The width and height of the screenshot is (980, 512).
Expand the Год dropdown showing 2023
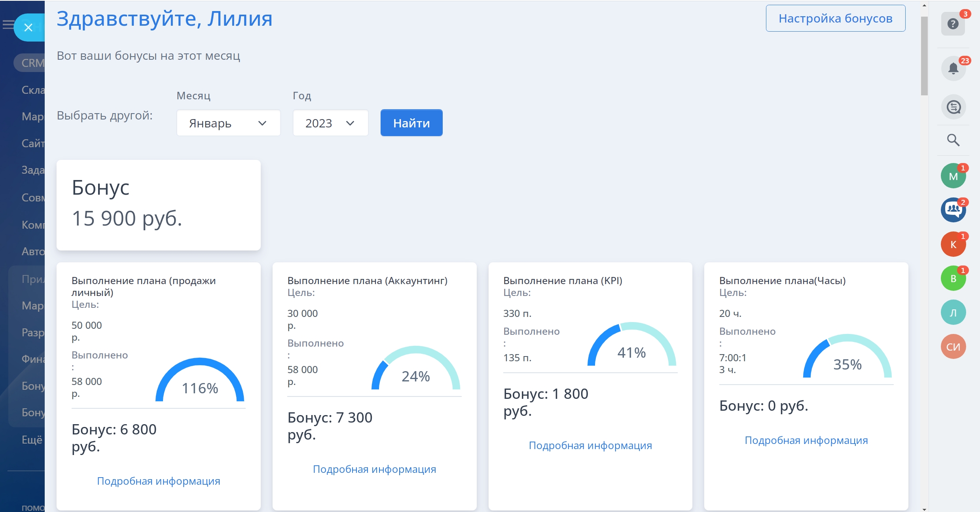(330, 123)
